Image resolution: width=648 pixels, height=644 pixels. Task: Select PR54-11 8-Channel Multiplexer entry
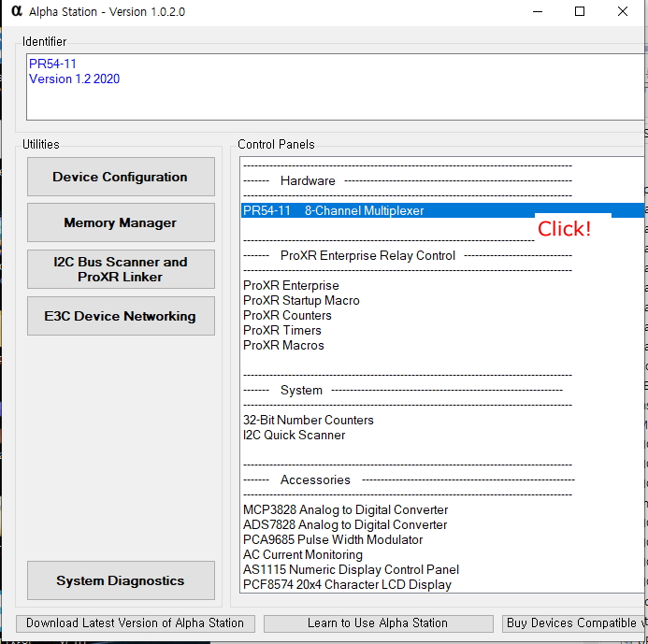click(x=334, y=211)
